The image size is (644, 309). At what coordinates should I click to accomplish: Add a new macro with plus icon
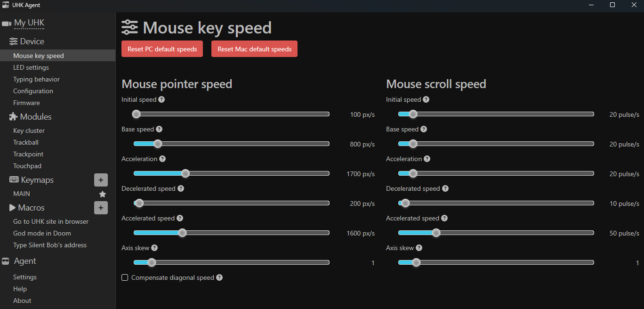101,208
